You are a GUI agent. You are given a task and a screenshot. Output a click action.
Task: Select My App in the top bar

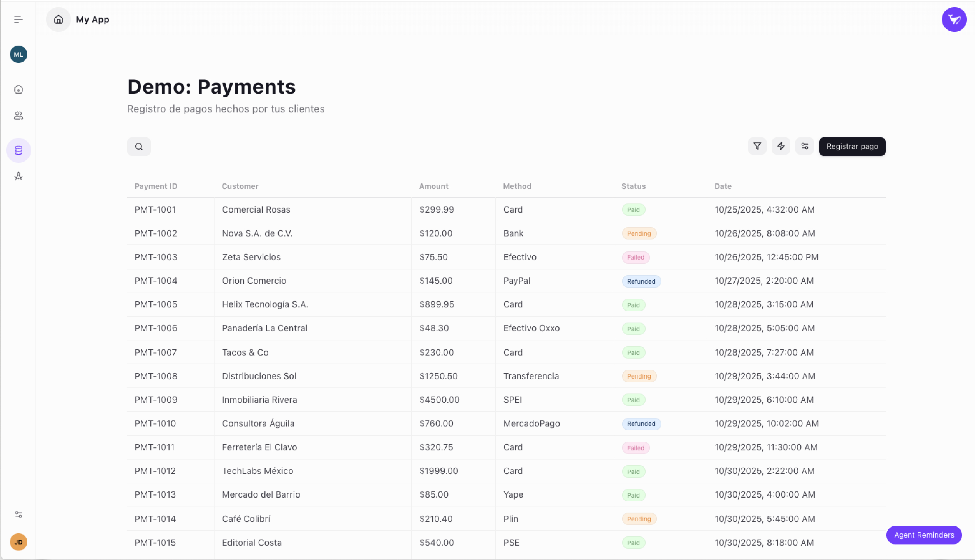(x=92, y=19)
